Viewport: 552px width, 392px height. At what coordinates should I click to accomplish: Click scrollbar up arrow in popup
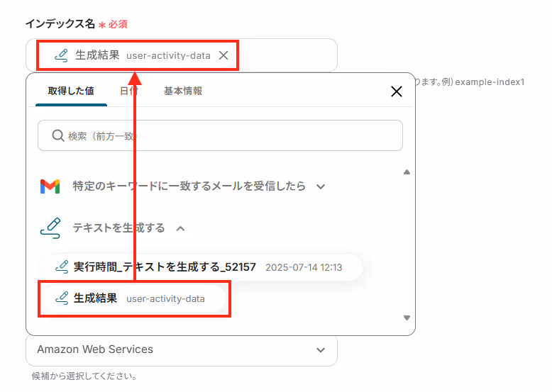pyautogui.click(x=407, y=172)
